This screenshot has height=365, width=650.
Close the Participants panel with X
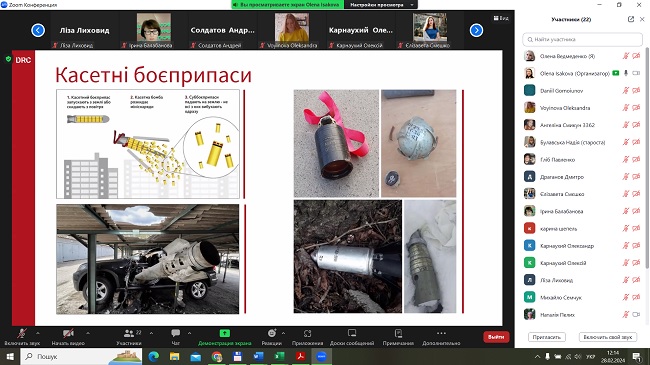tap(642, 19)
